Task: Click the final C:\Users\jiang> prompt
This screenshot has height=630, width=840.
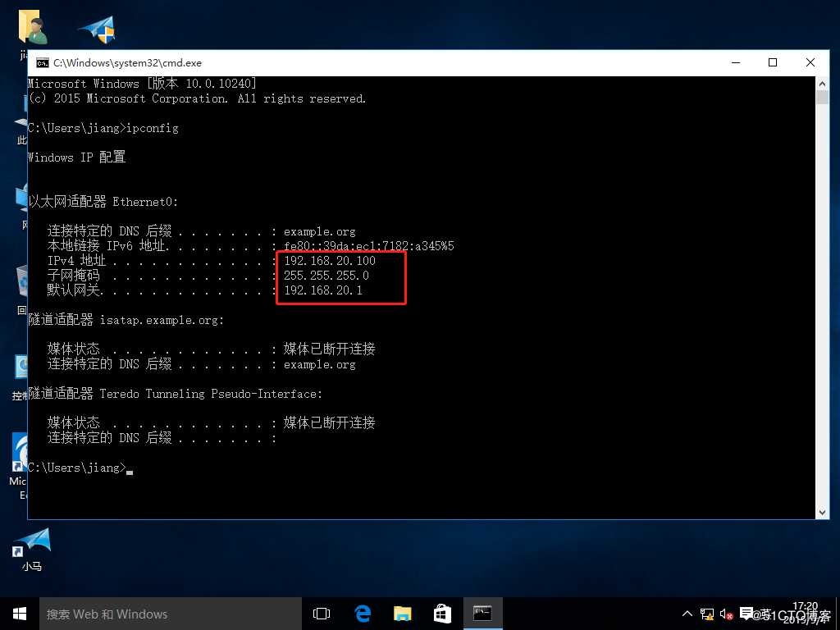Action: [76, 468]
